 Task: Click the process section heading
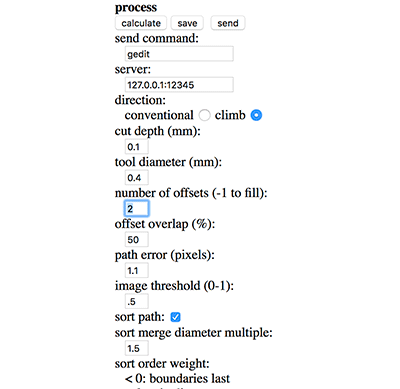tap(136, 7)
